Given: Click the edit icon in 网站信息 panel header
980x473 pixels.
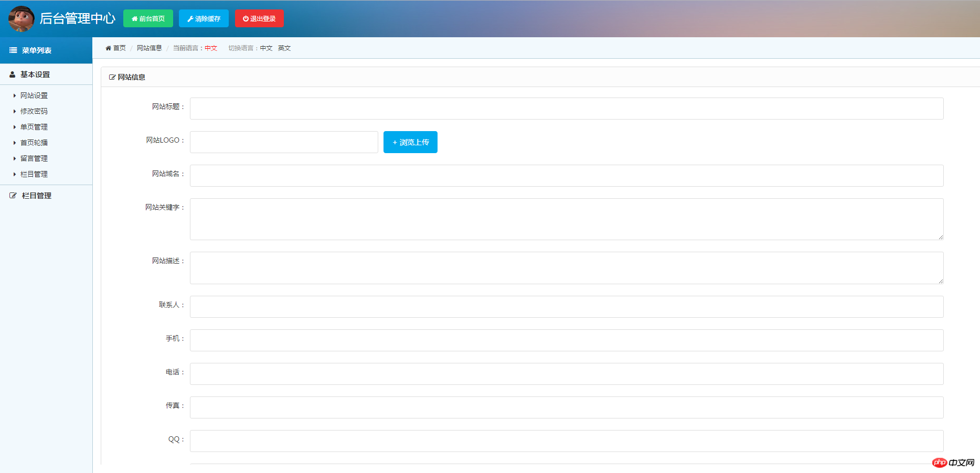Looking at the screenshot, I should (x=112, y=77).
